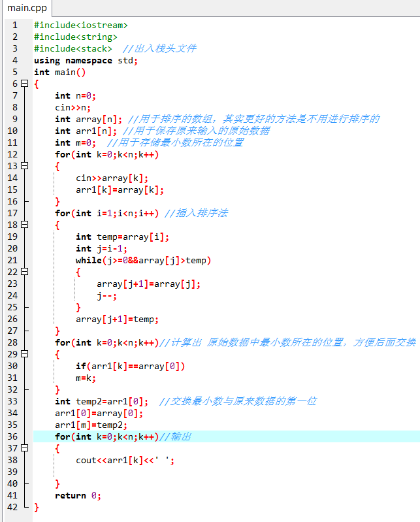
Task: Click the comment '//用于保存原来输入的原始数据'
Action: 196,131
